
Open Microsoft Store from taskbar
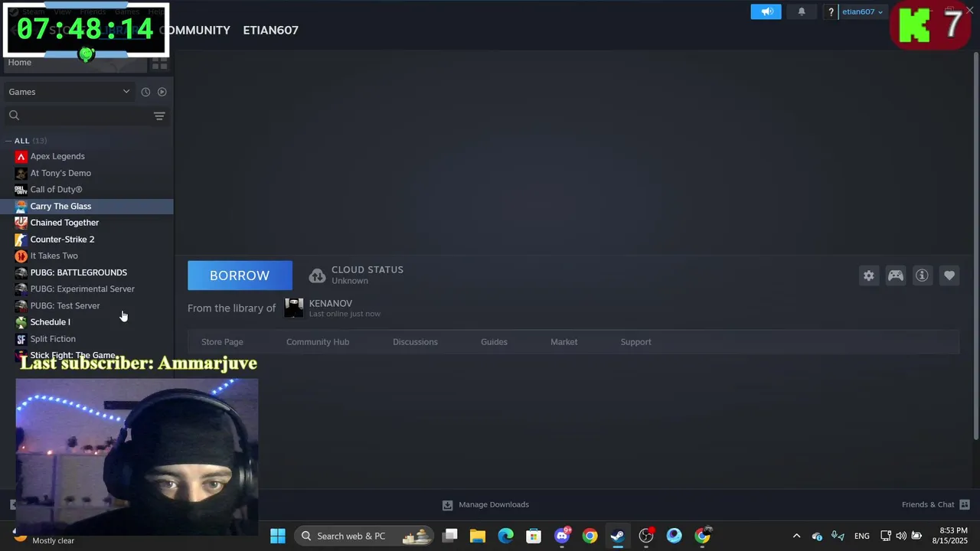coord(534,536)
